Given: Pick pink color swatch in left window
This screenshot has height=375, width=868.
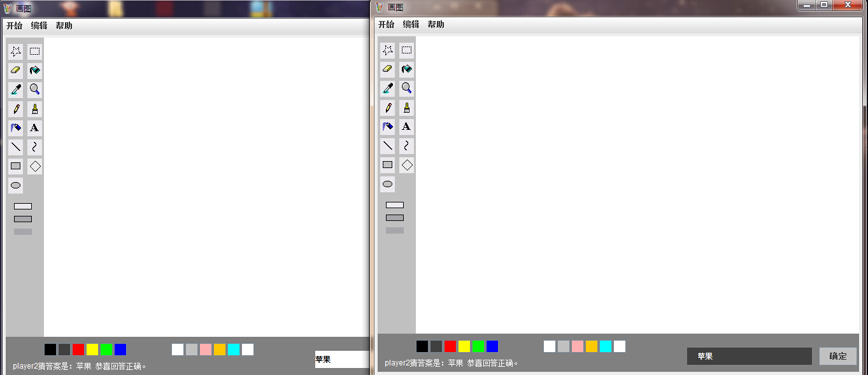Looking at the screenshot, I should 206,350.
